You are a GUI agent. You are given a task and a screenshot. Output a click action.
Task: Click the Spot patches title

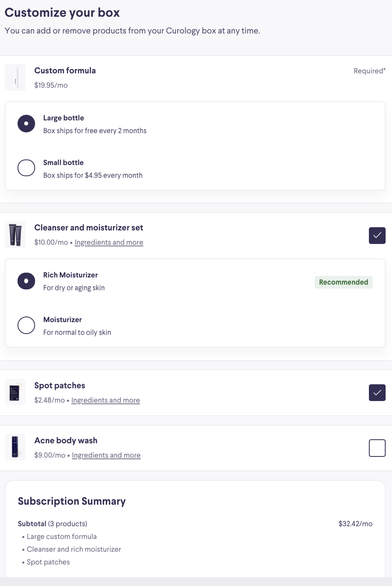pos(60,385)
